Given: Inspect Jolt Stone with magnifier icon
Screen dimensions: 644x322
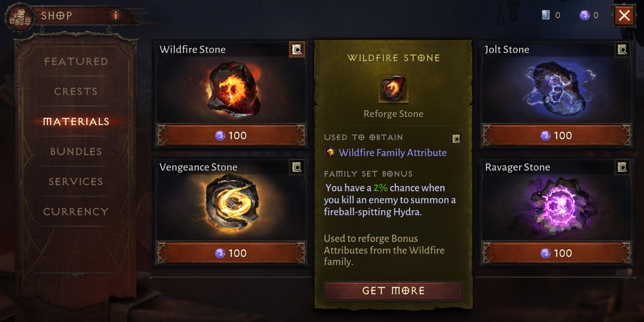Looking at the screenshot, I should coord(622,50).
